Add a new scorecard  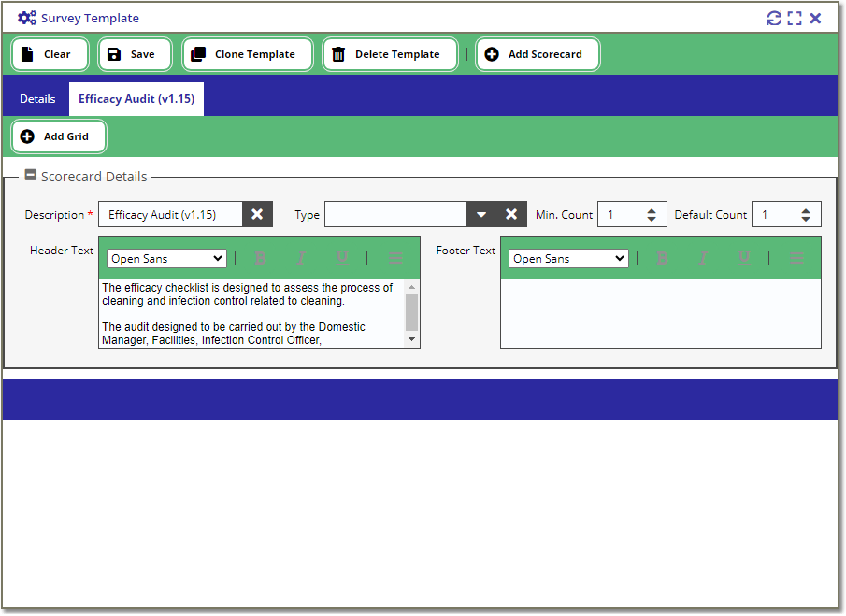tap(538, 54)
